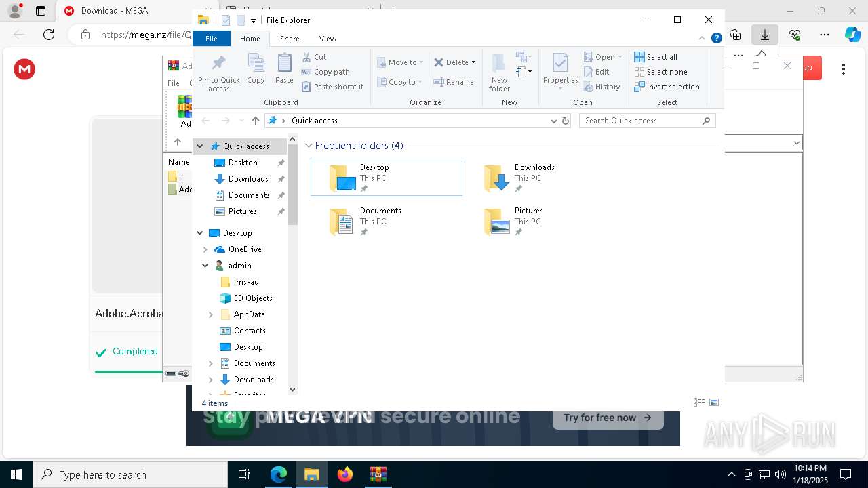Click Paste shortcut in the ribbon
868x488 pixels.
point(332,87)
